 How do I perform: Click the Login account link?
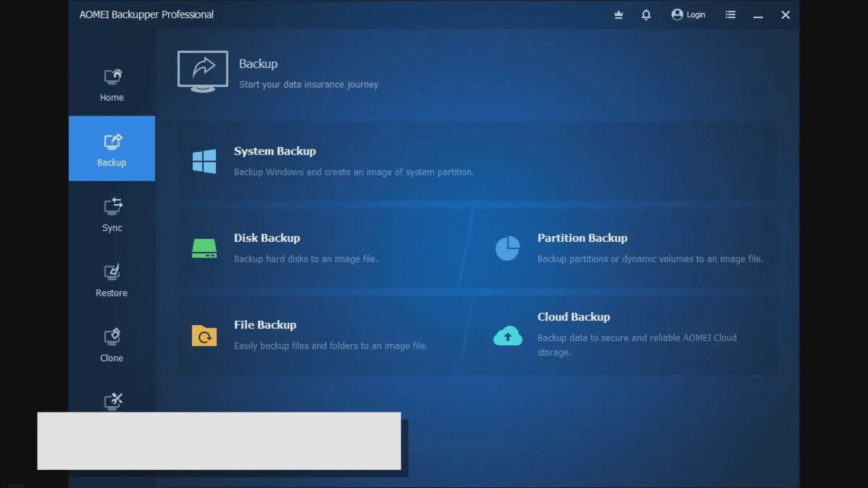click(696, 14)
